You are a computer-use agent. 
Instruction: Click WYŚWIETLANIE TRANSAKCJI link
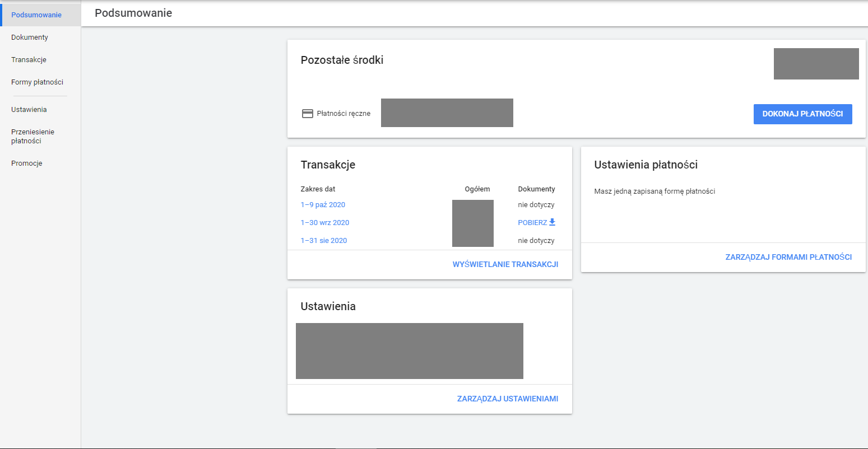[x=505, y=264]
